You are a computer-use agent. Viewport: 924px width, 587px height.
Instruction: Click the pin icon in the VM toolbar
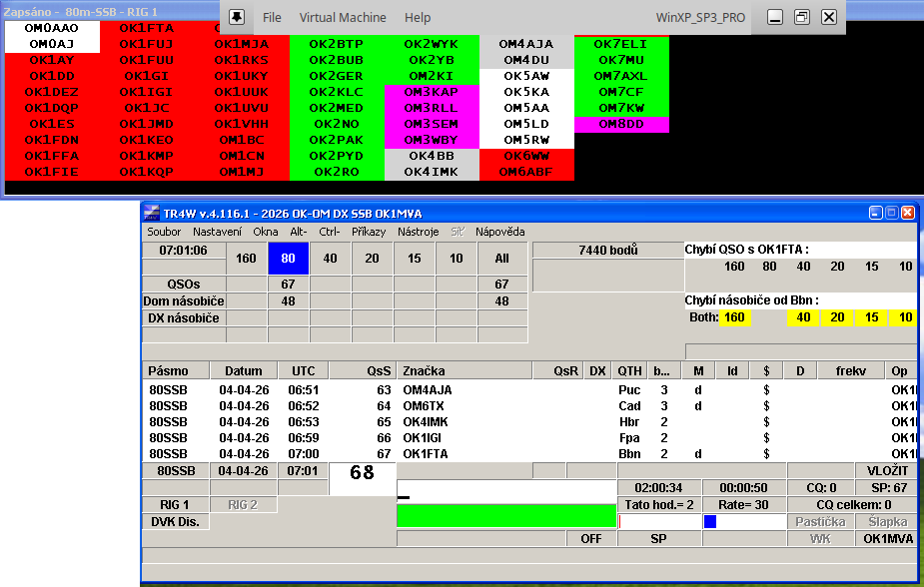[x=236, y=17]
